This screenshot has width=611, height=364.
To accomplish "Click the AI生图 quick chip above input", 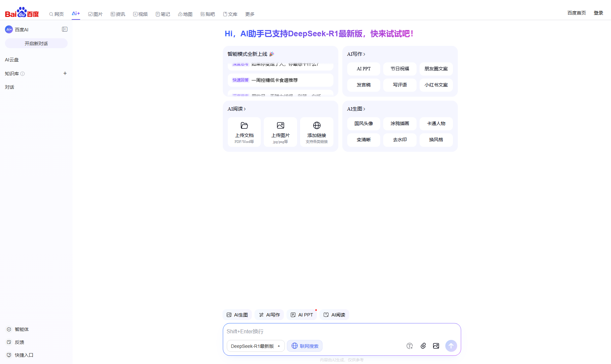I will [237, 315].
